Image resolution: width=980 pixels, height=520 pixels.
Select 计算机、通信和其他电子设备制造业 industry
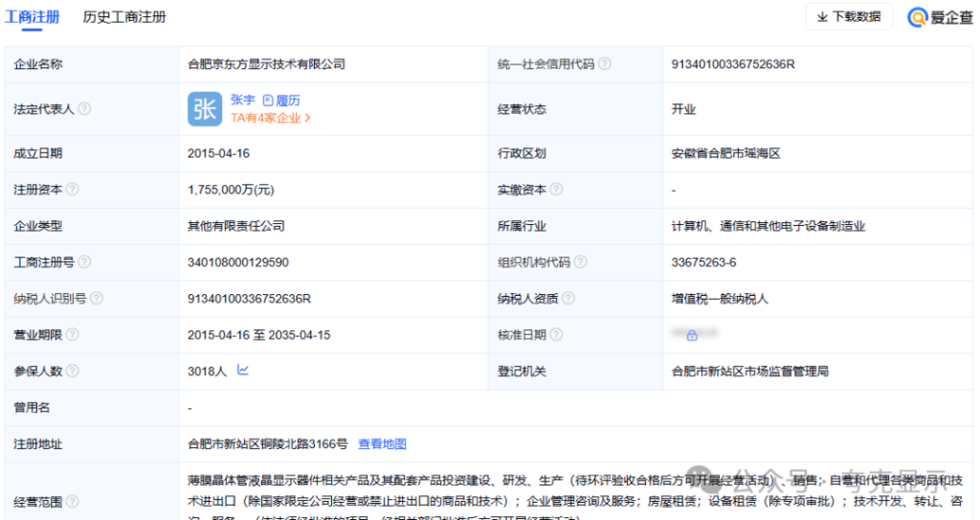[768, 226]
